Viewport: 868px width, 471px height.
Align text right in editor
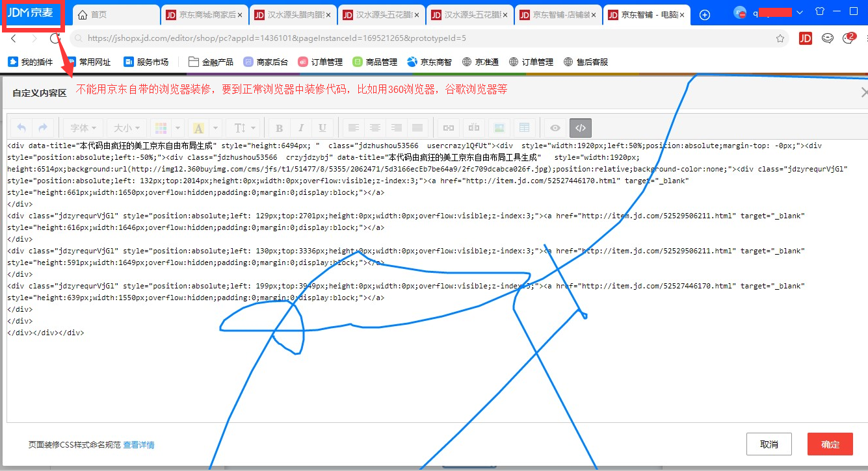pos(396,128)
